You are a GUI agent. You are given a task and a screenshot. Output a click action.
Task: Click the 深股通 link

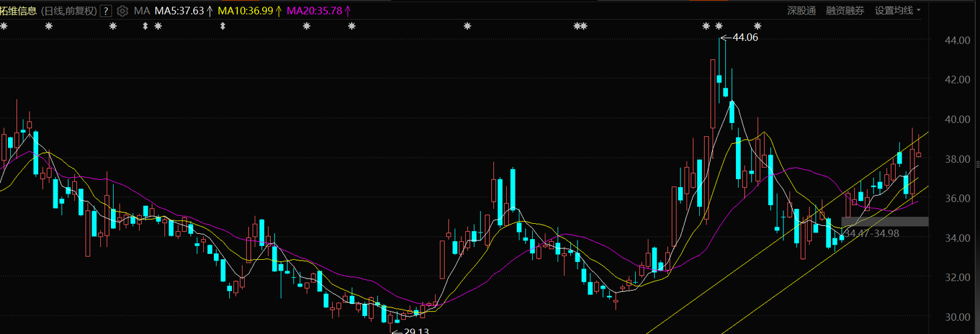pos(802,11)
